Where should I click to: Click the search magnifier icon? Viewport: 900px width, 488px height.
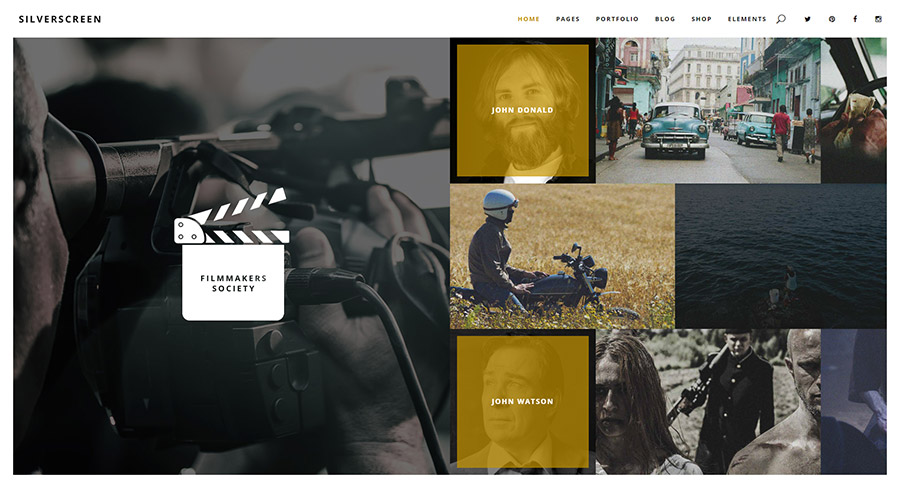(x=781, y=19)
